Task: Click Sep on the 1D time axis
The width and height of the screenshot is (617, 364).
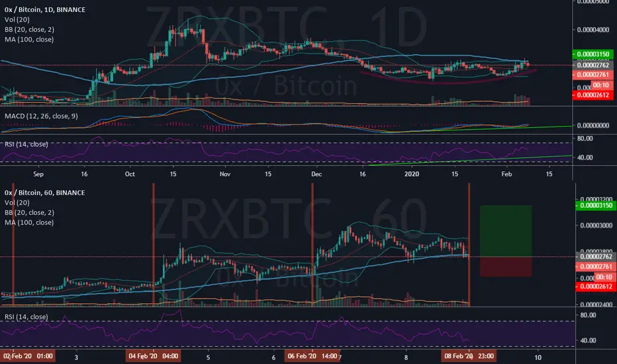Action: [38, 174]
